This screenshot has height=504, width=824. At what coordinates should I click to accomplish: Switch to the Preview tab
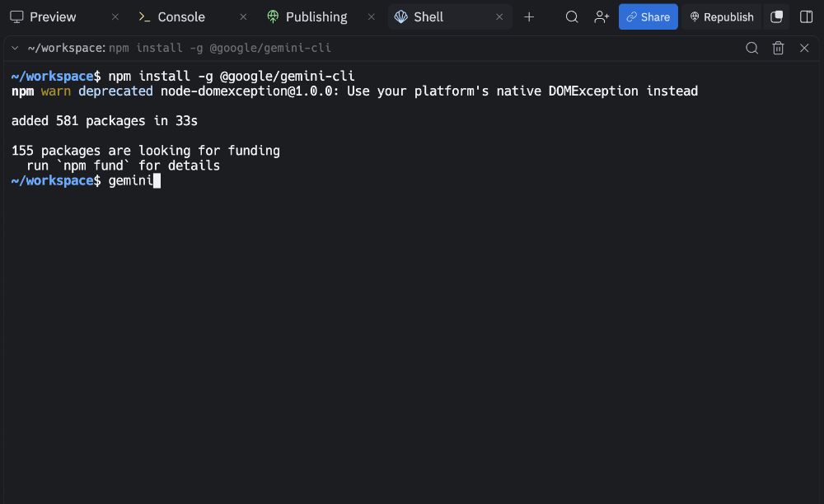(52, 16)
